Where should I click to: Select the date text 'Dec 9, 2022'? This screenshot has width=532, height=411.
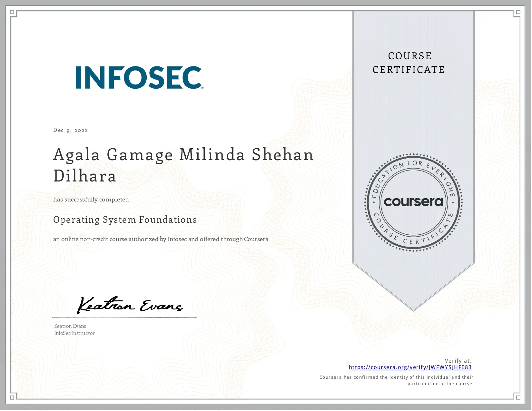[x=70, y=130]
